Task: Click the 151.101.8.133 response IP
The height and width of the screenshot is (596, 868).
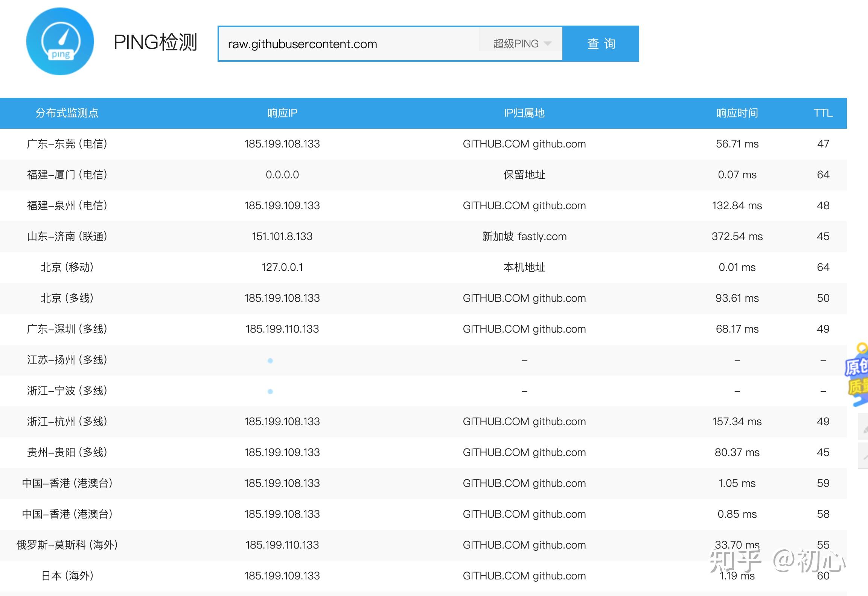Action: point(282,236)
